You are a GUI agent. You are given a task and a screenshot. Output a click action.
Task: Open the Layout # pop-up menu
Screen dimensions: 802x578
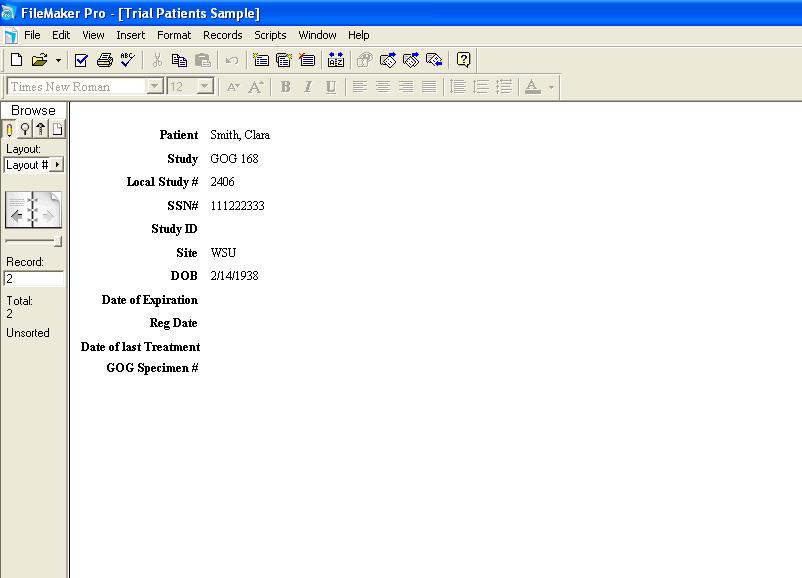[34, 165]
